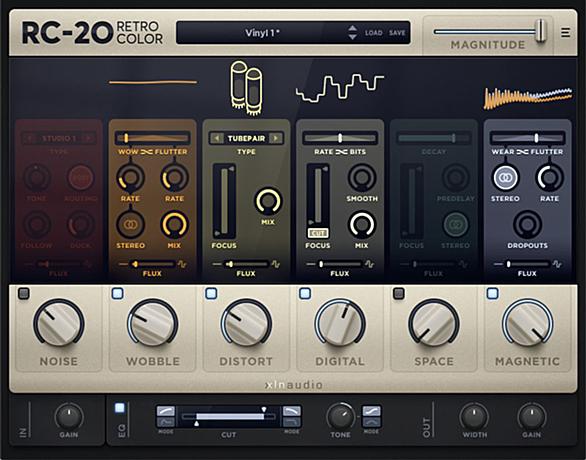This screenshot has height=460, width=586.
Task: Select previous noise type left arrow
Action: (29, 138)
